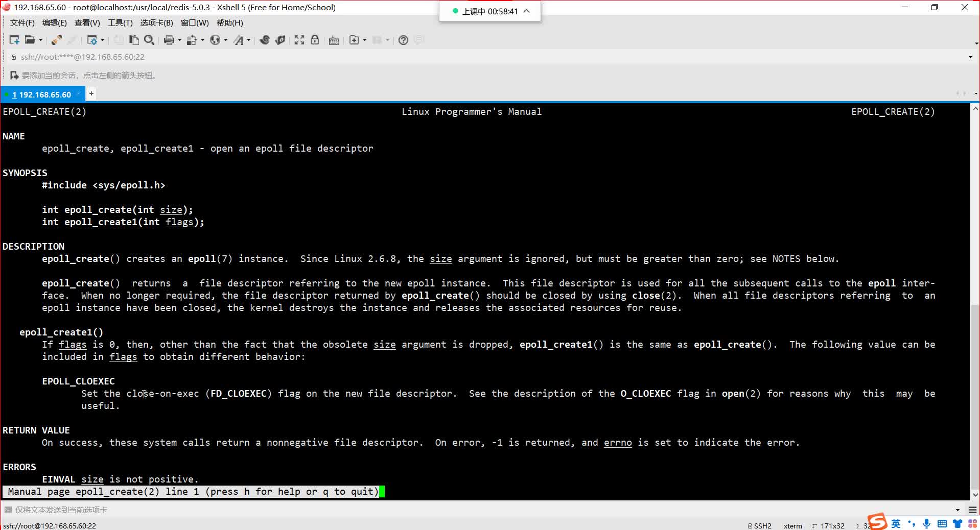Click the terminal scrollbar up arrow
The image size is (980, 530).
pos(975,108)
